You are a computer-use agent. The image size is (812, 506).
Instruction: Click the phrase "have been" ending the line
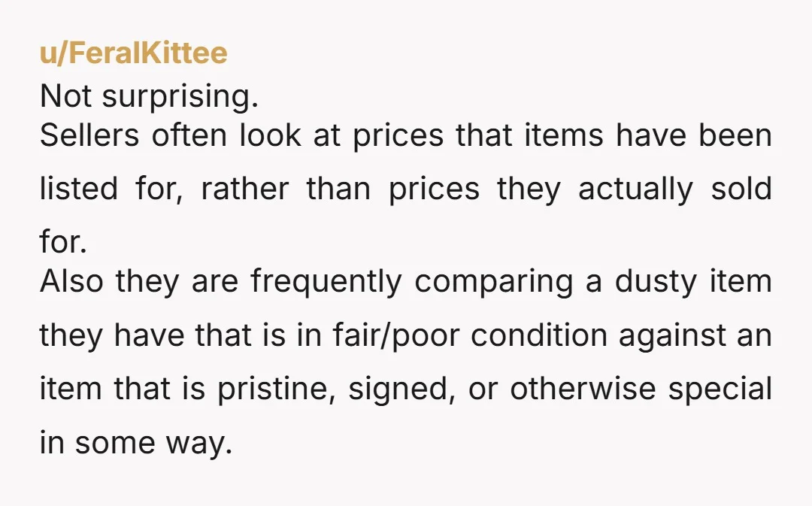point(693,135)
